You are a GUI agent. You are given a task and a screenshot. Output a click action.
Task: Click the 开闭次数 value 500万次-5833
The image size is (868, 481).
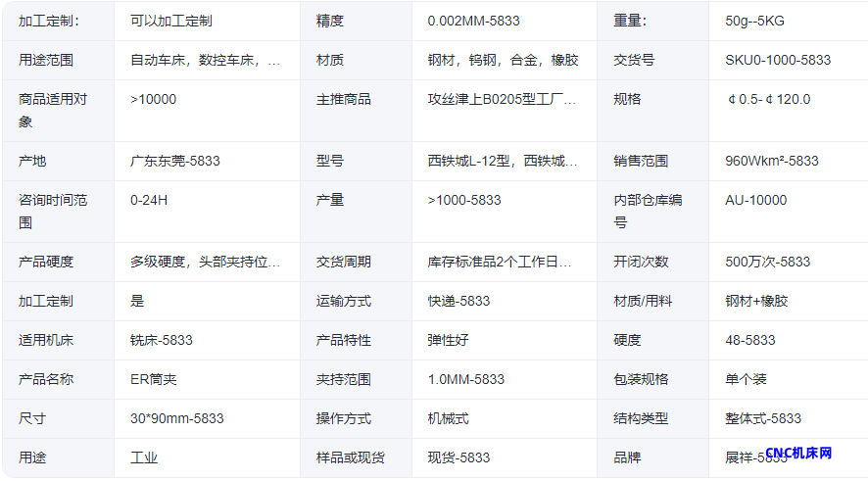click(x=768, y=262)
